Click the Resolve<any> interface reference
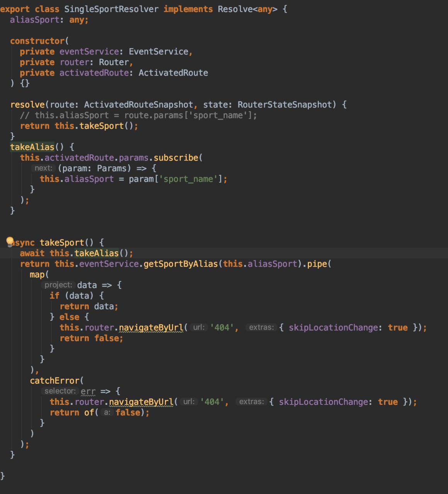Screen dimensions: 448x494 pos(248,9)
